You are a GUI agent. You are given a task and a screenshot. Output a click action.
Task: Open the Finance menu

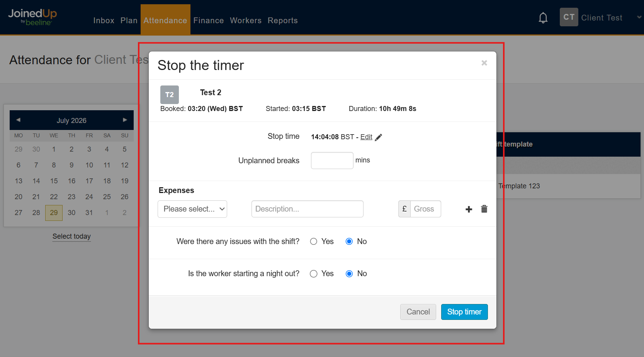[209, 20]
